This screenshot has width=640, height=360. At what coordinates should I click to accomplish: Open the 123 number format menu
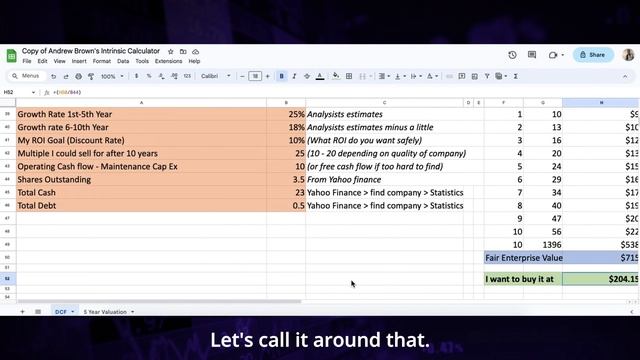point(187,76)
